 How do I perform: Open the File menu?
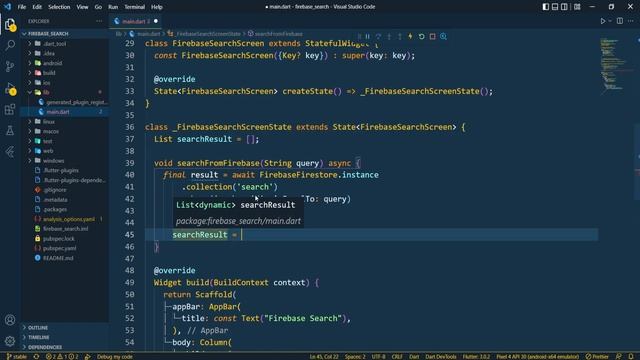pos(22,7)
